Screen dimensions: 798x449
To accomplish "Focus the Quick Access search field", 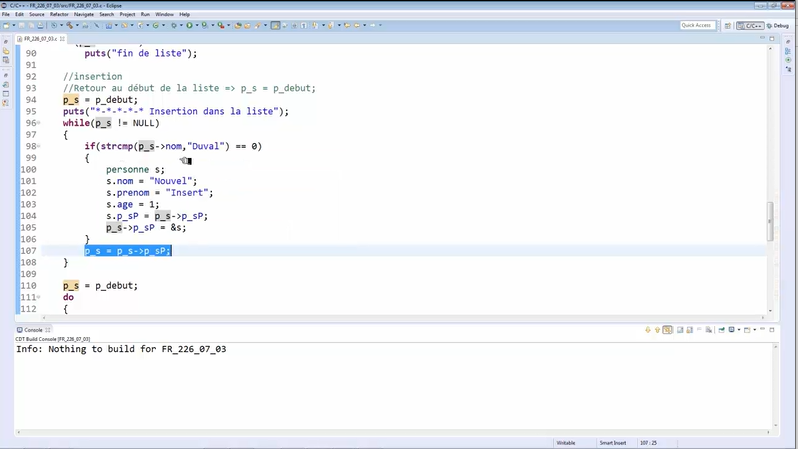I will tap(697, 25).
